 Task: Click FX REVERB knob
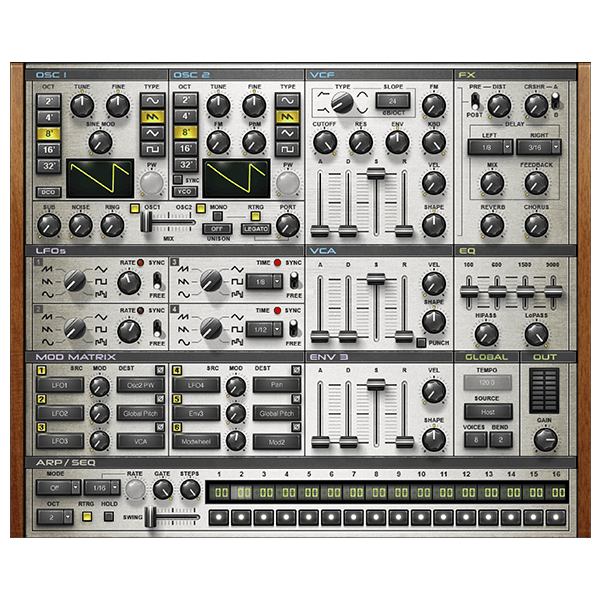492,225
